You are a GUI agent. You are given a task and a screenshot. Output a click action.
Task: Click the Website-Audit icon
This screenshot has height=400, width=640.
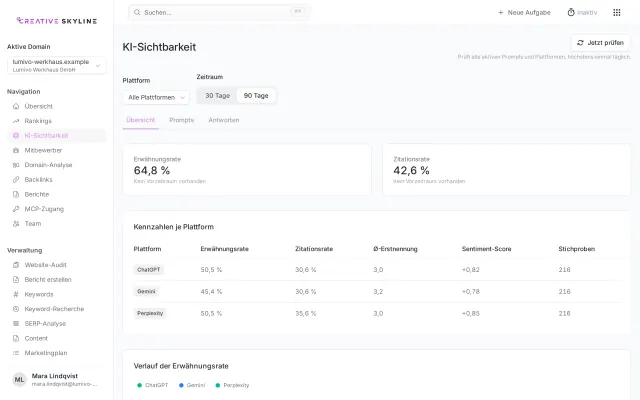click(16, 265)
